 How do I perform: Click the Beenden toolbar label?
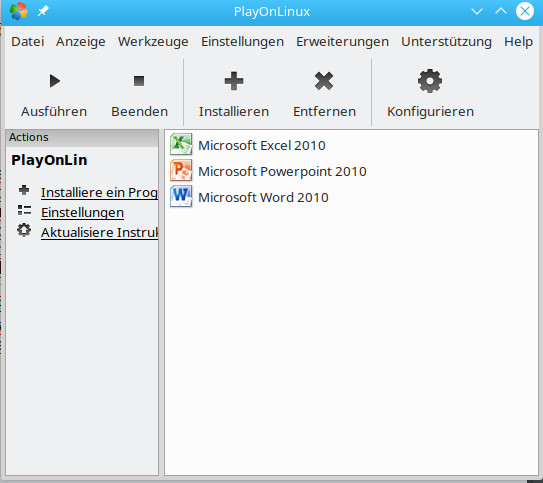(140, 111)
